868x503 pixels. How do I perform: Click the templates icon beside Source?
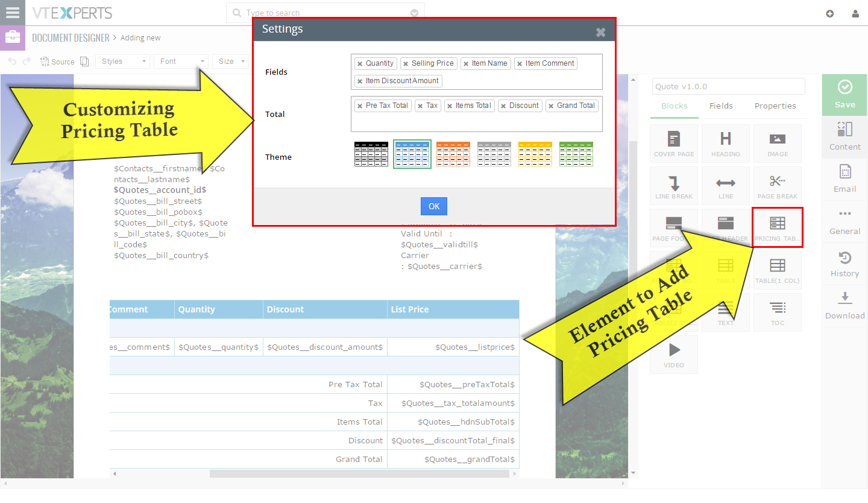(x=84, y=62)
